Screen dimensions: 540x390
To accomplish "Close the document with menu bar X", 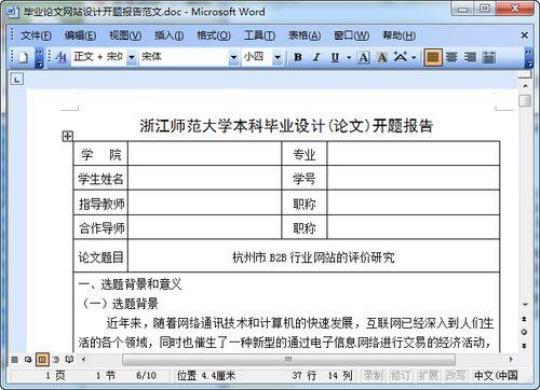I will click(524, 35).
